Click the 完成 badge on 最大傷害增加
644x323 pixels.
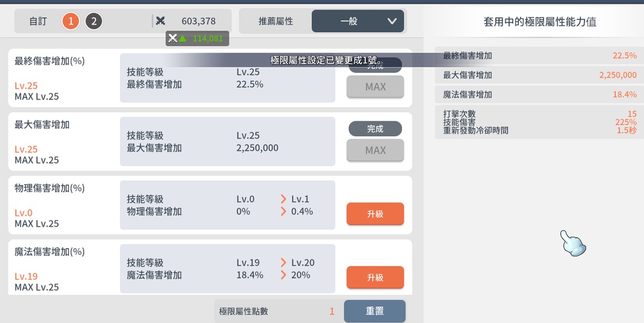[375, 129]
